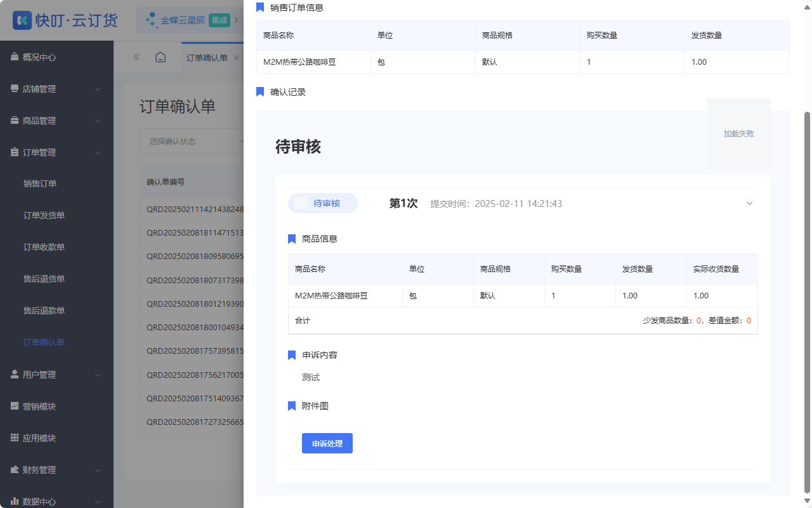The image size is (812, 508).
Task: Click row QRD2025020817573958… in list
Action: click(x=192, y=351)
